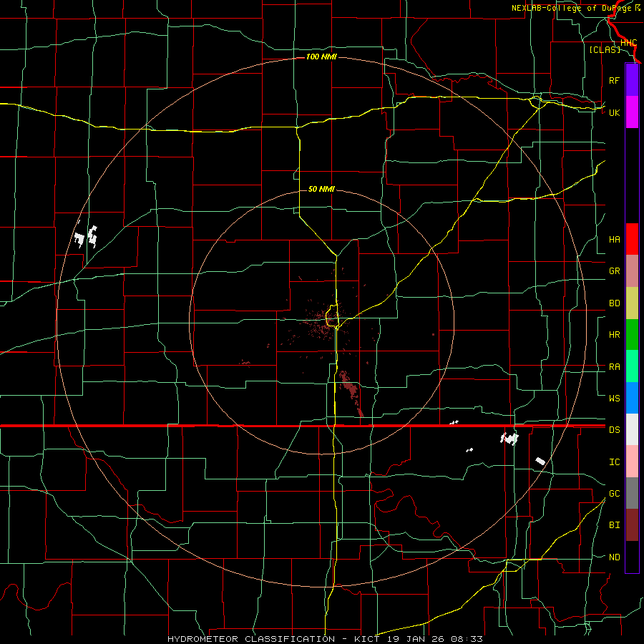Click the 'HA' legend label
644x644 pixels.
614,239
